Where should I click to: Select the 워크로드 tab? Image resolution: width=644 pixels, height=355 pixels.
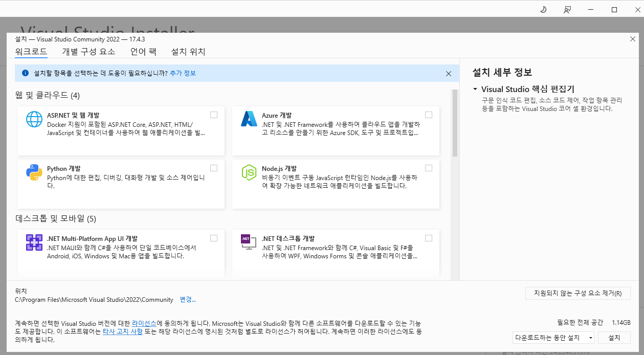tap(31, 52)
